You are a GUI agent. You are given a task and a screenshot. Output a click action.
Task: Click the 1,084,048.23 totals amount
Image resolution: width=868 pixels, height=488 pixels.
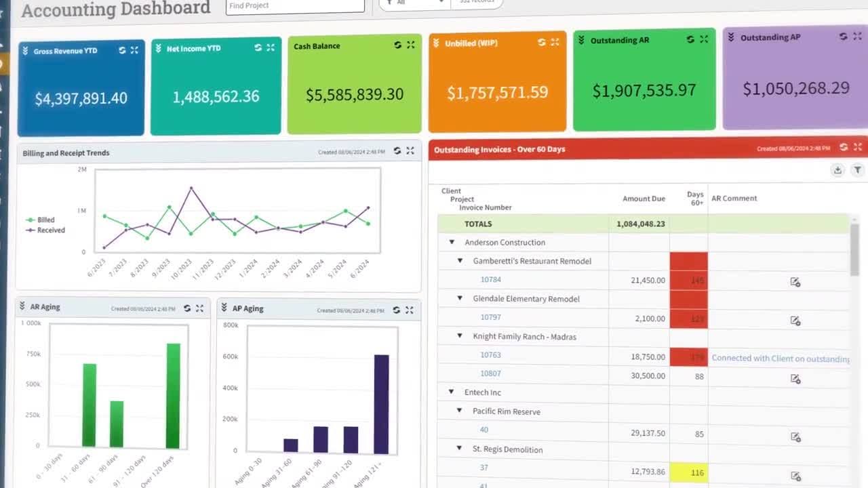point(641,224)
